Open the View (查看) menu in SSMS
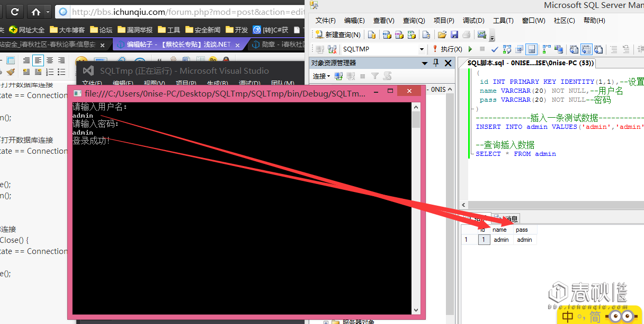This screenshot has height=324, width=644. point(384,21)
